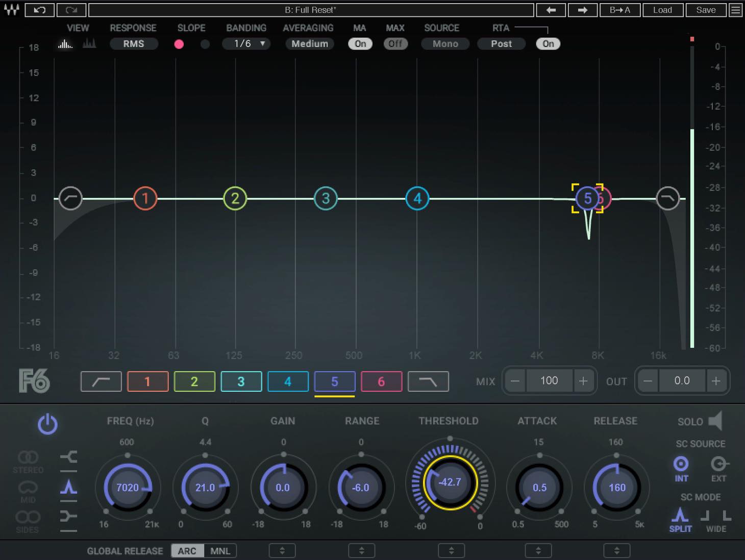Change RTA source from Mono
The height and width of the screenshot is (560, 745).
[x=445, y=44]
